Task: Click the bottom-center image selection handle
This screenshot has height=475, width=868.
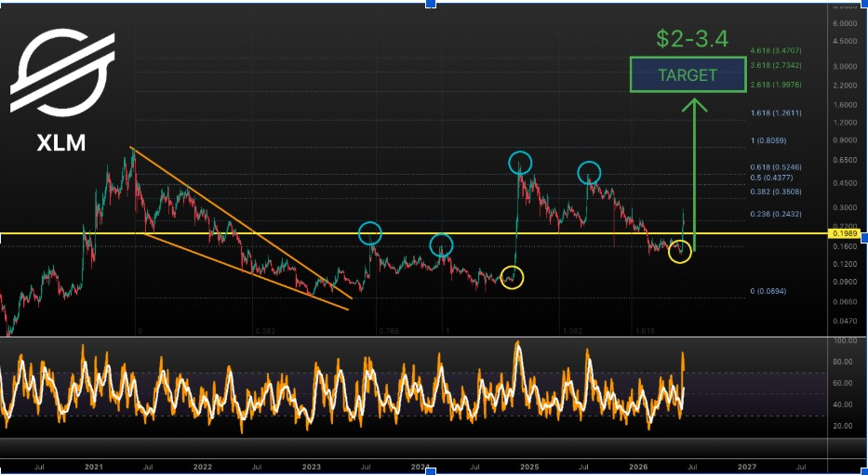Action: (x=431, y=471)
